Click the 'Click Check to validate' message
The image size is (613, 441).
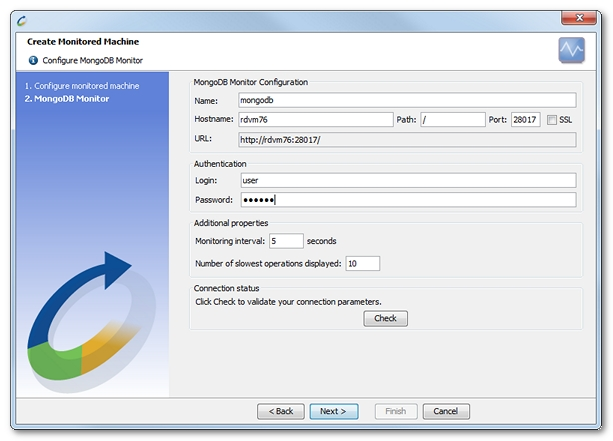click(288, 302)
